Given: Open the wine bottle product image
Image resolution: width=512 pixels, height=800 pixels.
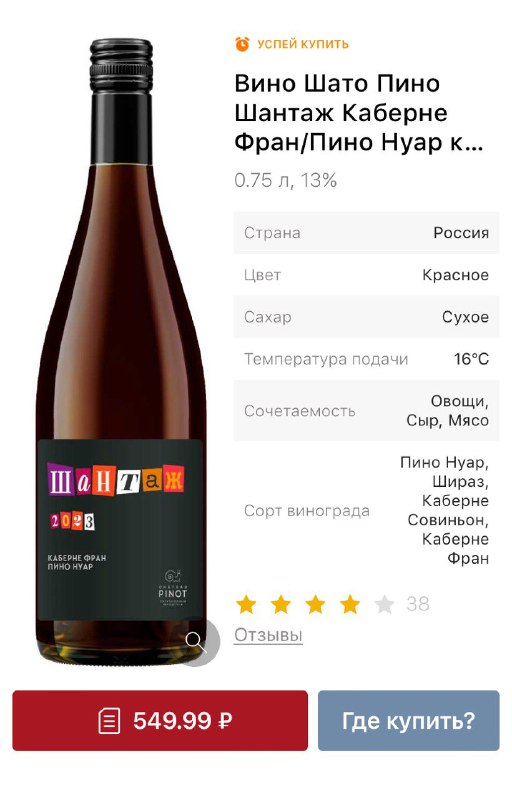Looking at the screenshot, I should pos(121,352).
